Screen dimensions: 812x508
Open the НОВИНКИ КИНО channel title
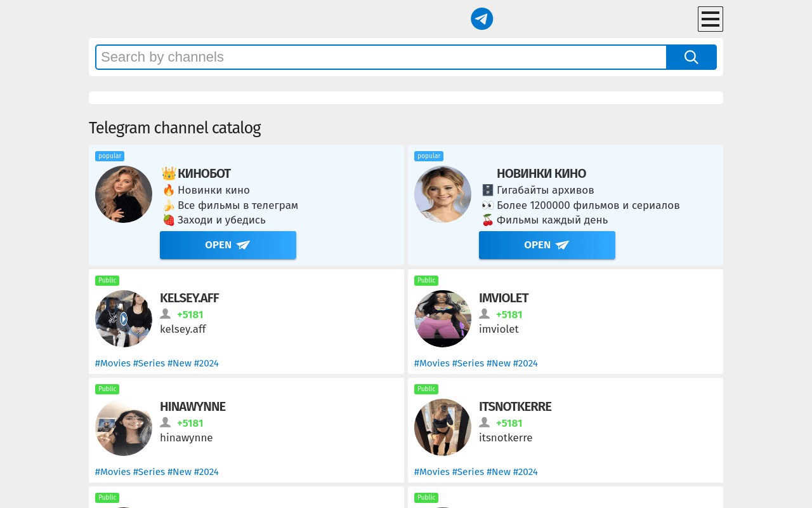pyautogui.click(x=541, y=173)
